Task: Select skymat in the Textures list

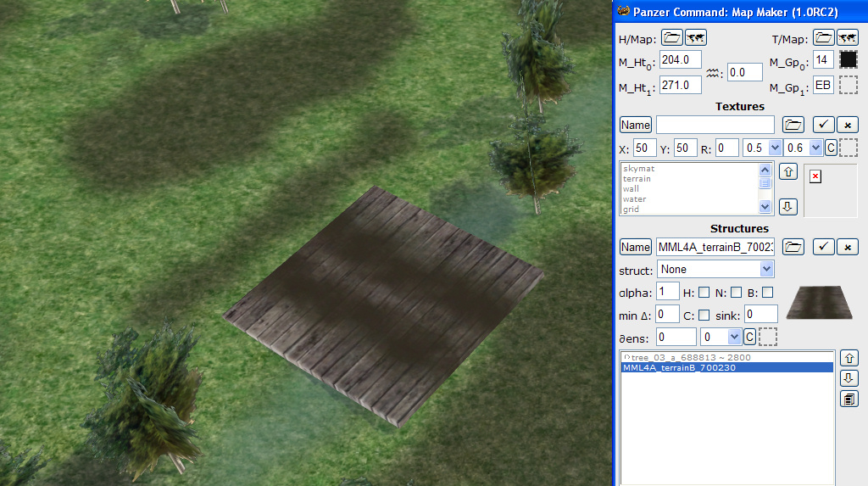Action: click(639, 169)
